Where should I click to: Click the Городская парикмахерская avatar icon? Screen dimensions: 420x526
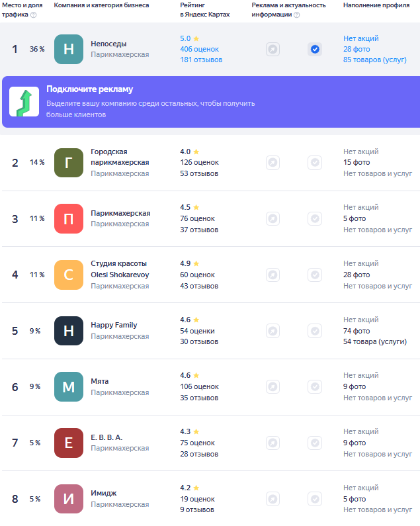coord(69,163)
